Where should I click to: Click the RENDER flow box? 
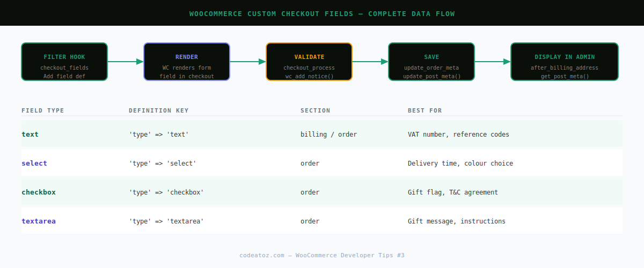click(x=187, y=62)
